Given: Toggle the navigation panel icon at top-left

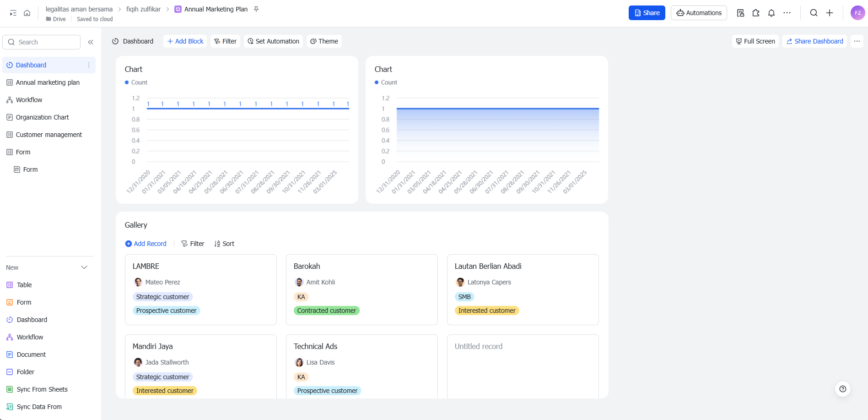Looking at the screenshot, I should tap(13, 13).
